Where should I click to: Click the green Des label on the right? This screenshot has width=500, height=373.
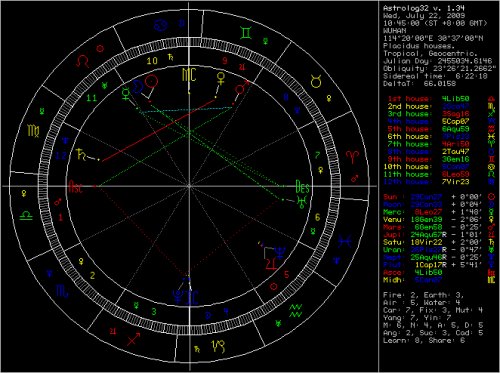[x=302, y=187]
